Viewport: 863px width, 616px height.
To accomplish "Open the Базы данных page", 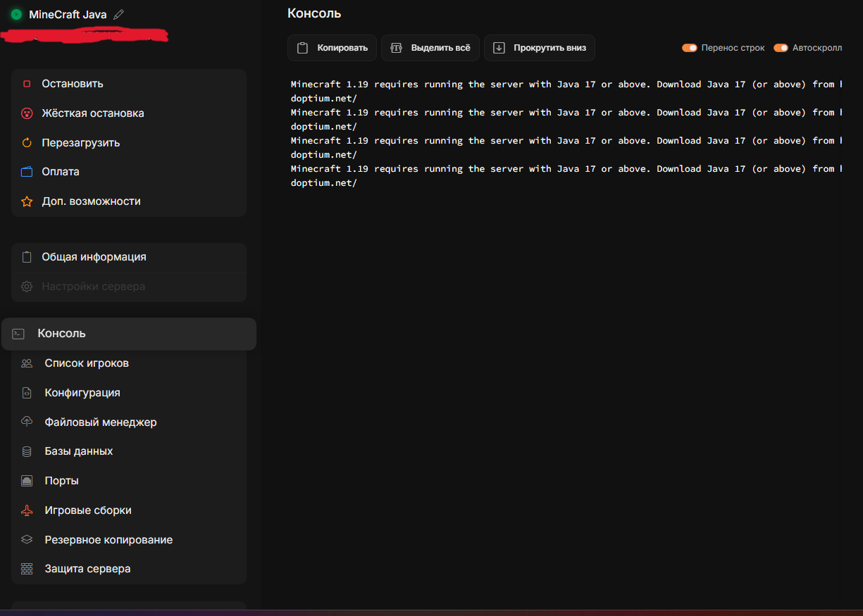I will [x=78, y=451].
